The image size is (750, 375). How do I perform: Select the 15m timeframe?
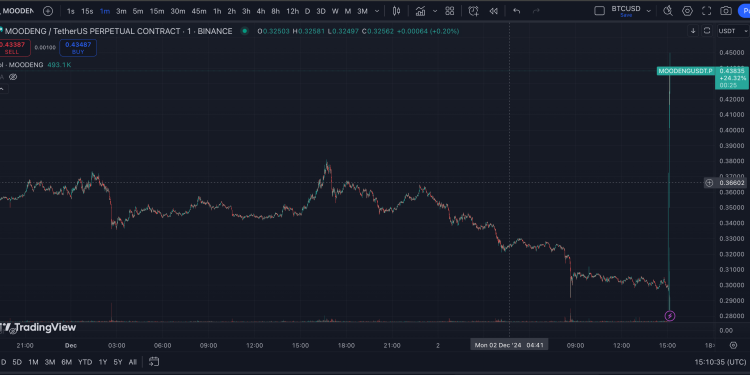[x=157, y=11]
